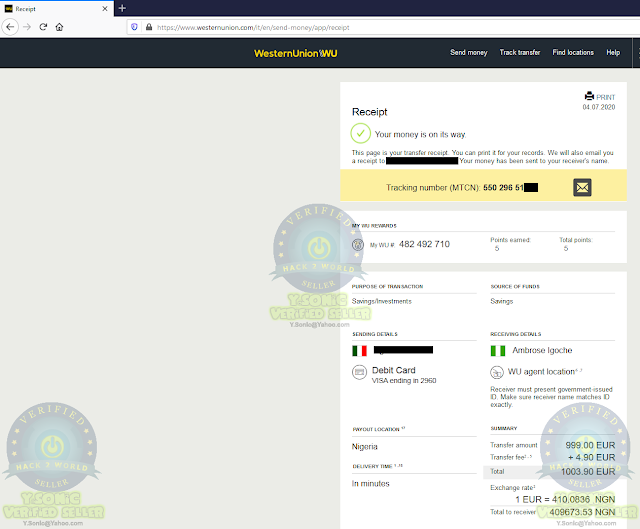Click 'VISA ending in 2960' text
This screenshot has height=529, width=640.
pos(404,380)
